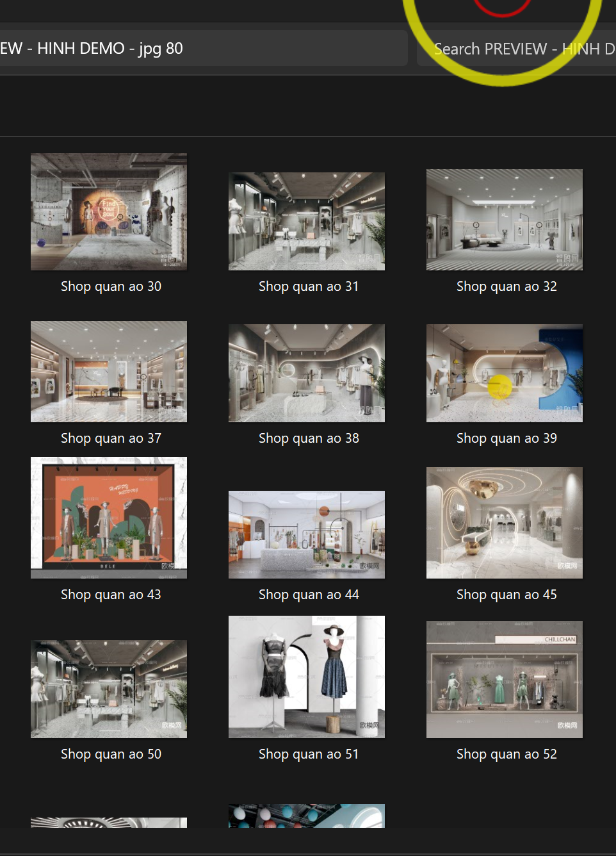Screen dimensions: 616x856
Task: Click the Shop quan ao 50 thumbnail
Action: coord(109,689)
